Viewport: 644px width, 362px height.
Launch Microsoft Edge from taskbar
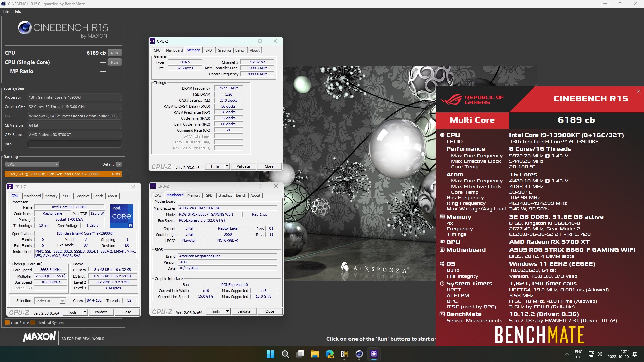tap(330, 354)
